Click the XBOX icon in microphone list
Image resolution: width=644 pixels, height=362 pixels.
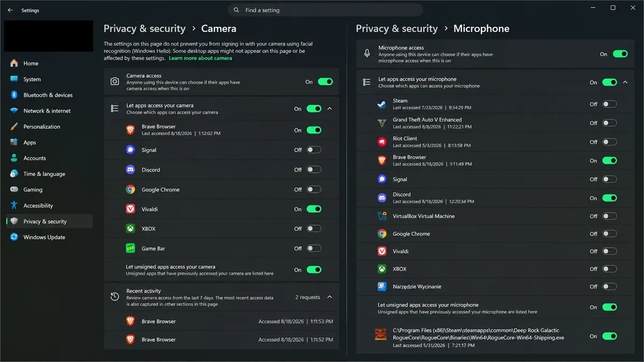tap(382, 269)
